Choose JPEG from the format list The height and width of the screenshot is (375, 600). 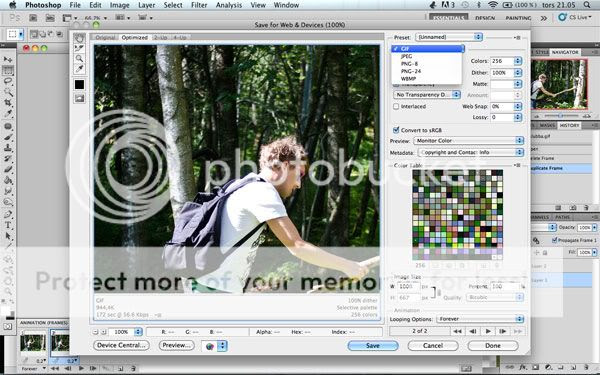(x=406, y=56)
